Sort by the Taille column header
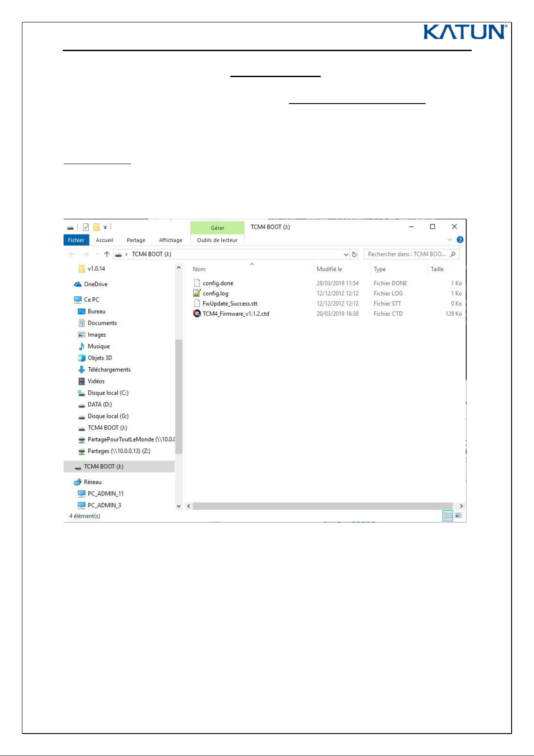 (437, 269)
